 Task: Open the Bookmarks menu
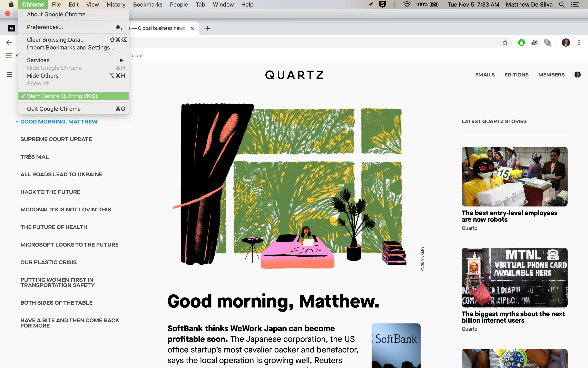(148, 4)
